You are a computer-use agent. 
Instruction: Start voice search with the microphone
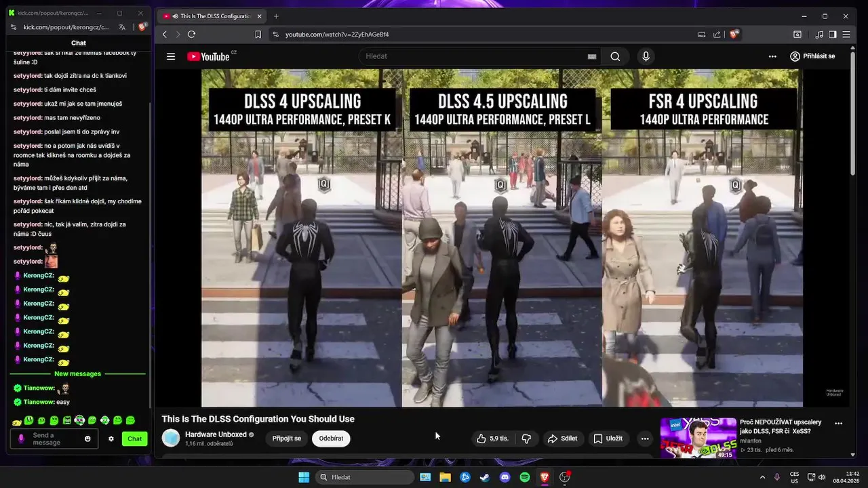click(646, 56)
